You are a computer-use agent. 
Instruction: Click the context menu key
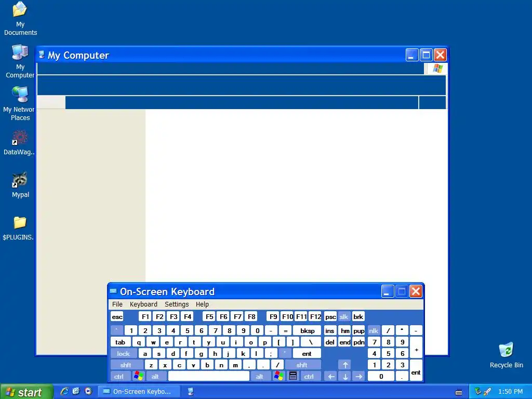tap(293, 377)
